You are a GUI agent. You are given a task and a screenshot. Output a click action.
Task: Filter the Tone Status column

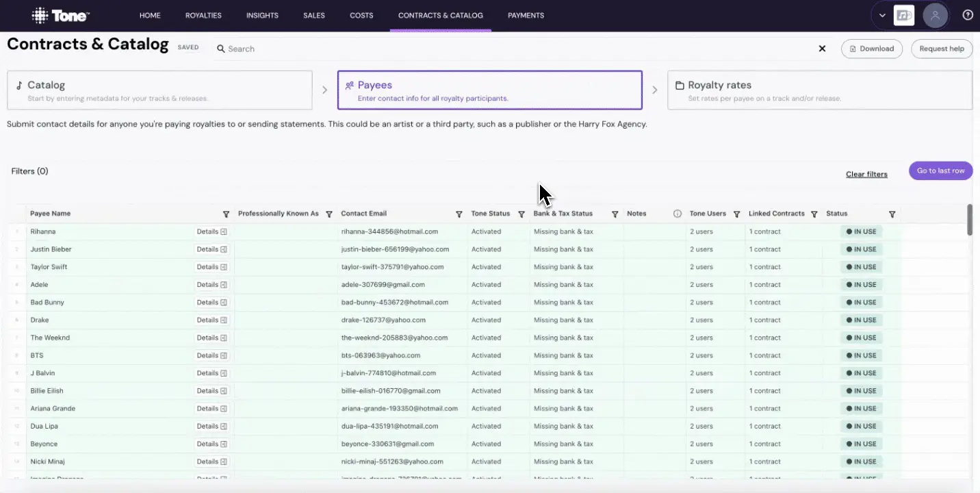click(521, 214)
